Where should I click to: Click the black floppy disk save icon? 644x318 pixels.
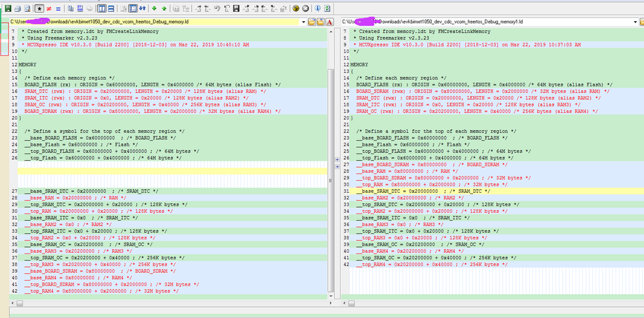point(236,8)
